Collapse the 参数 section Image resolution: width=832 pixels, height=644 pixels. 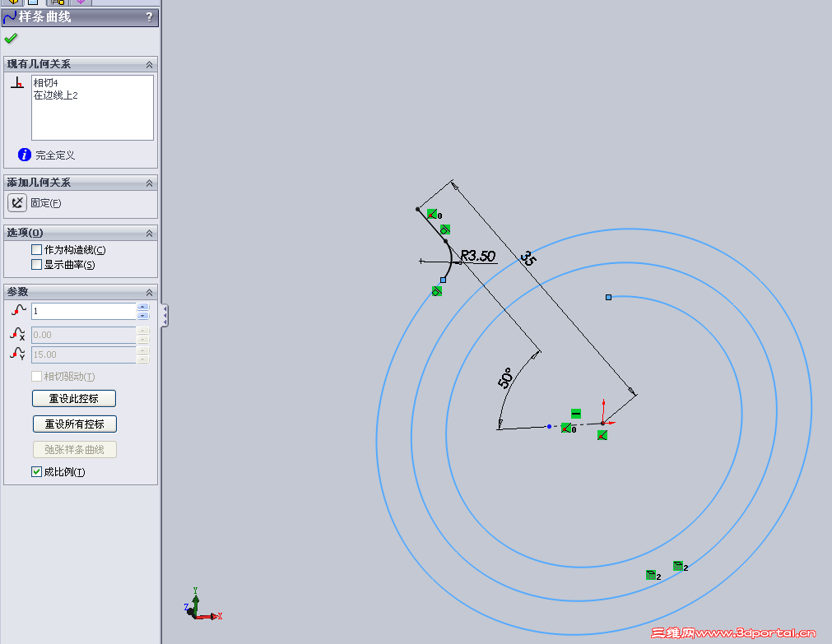tap(149, 292)
